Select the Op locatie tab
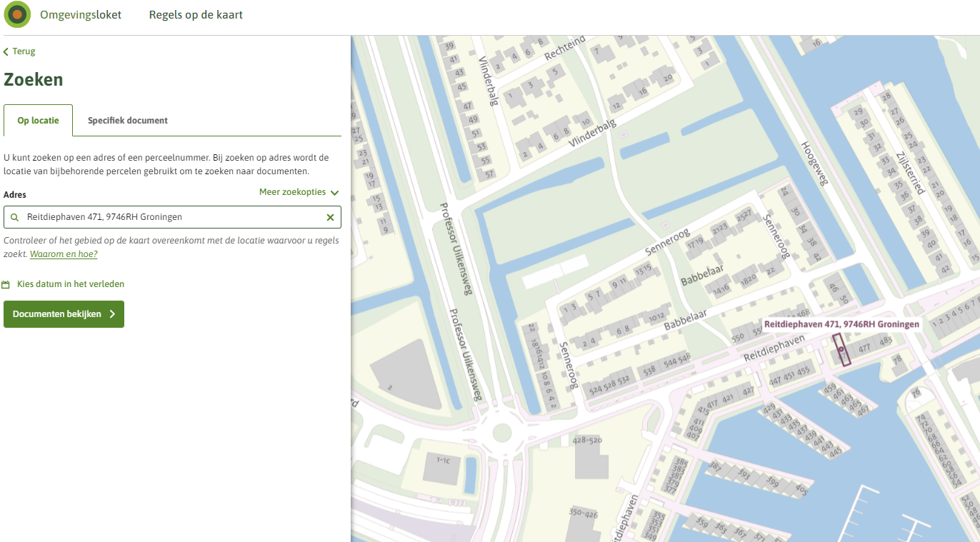Image resolution: width=980 pixels, height=542 pixels. [39, 121]
